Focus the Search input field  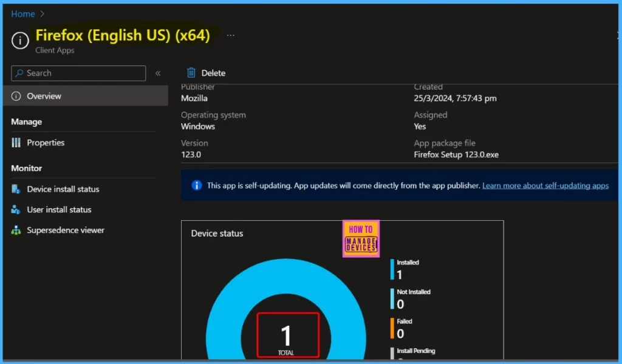(78, 73)
